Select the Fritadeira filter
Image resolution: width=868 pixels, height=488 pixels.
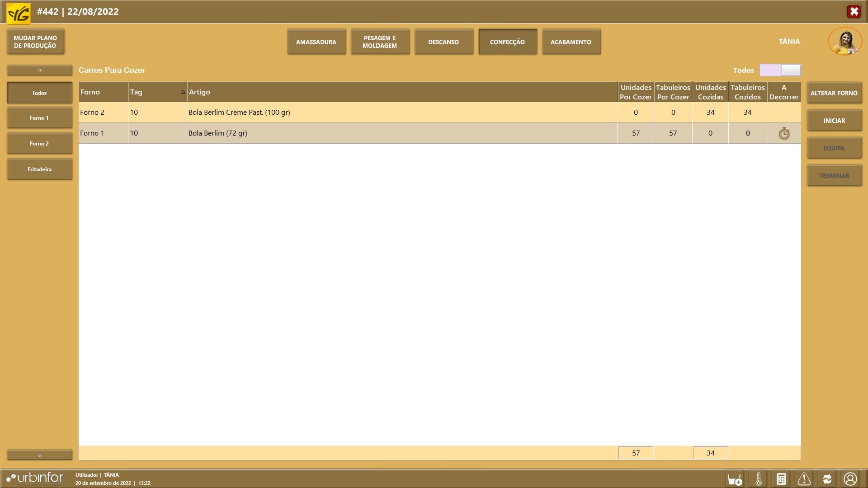click(x=39, y=169)
